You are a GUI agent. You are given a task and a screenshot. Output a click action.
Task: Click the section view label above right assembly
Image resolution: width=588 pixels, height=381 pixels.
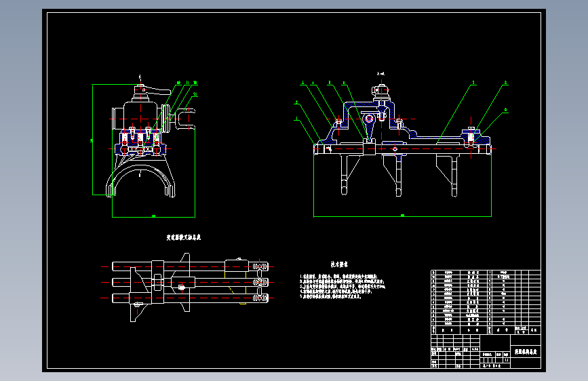pyautogui.click(x=380, y=74)
